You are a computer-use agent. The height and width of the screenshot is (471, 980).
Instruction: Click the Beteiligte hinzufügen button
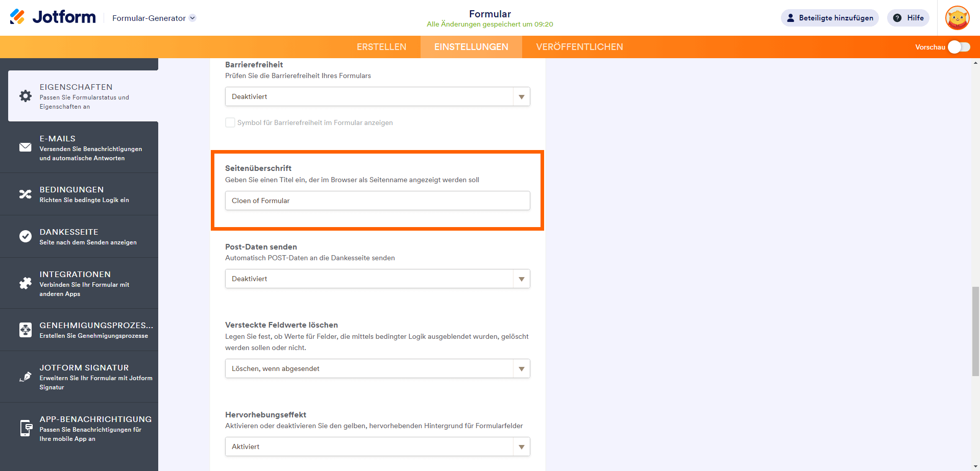(x=829, y=18)
